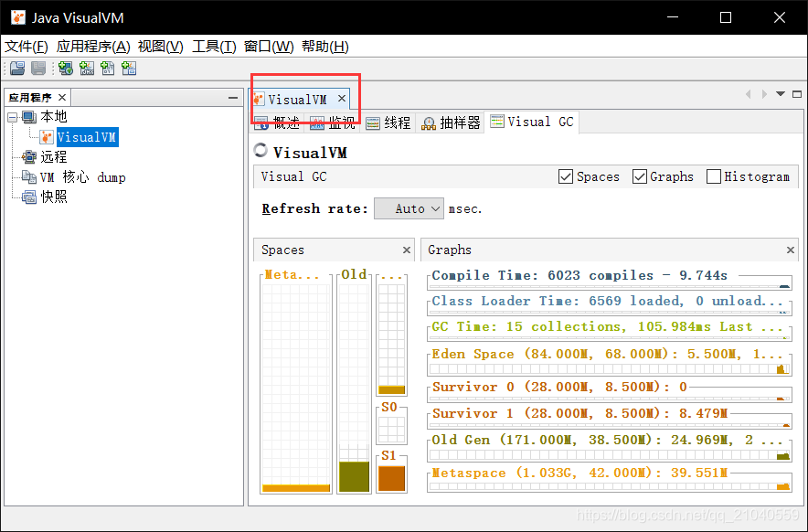808x532 pixels.
Task: Switch to the 监视 tab
Action: pyautogui.click(x=333, y=123)
